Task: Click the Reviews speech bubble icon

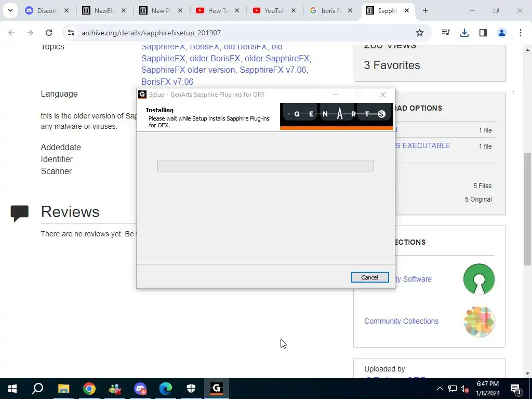Action: (x=20, y=214)
